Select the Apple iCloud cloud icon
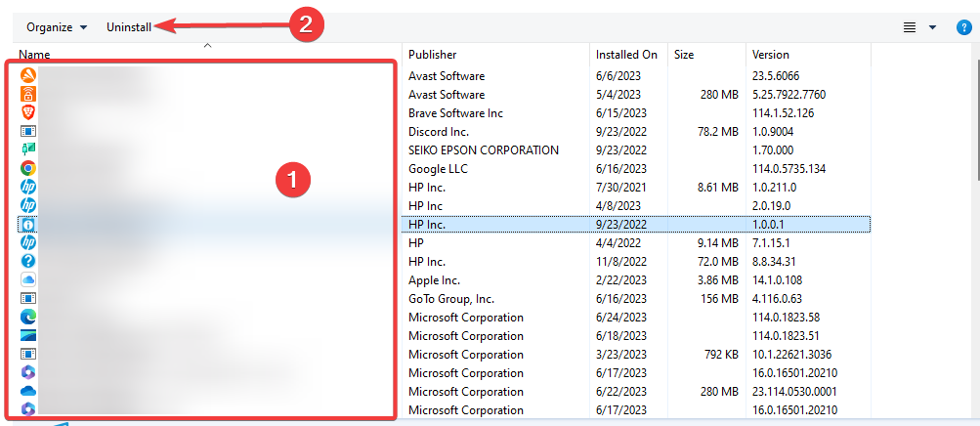The height and width of the screenshot is (426, 980). pyautogui.click(x=28, y=279)
